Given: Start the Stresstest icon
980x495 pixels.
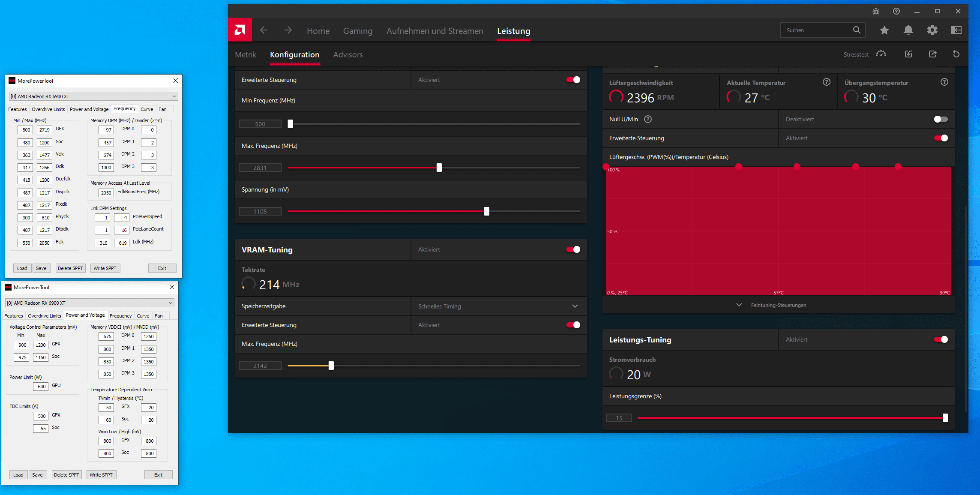Looking at the screenshot, I should (881, 54).
